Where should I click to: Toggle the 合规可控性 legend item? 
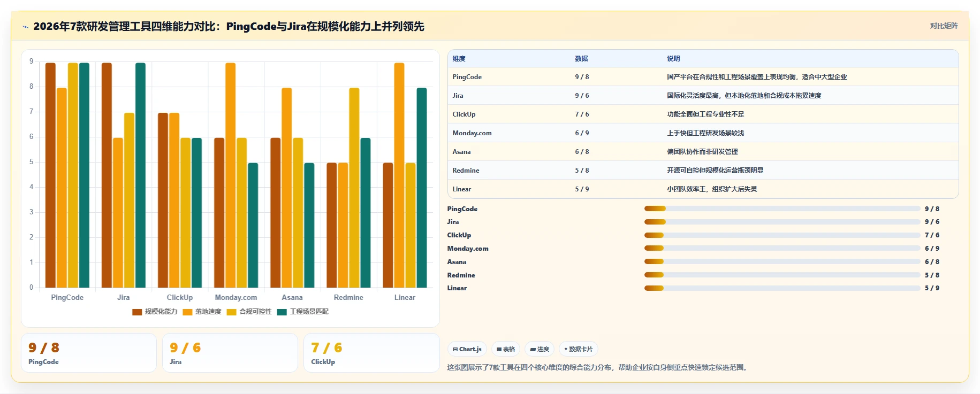coord(249,312)
